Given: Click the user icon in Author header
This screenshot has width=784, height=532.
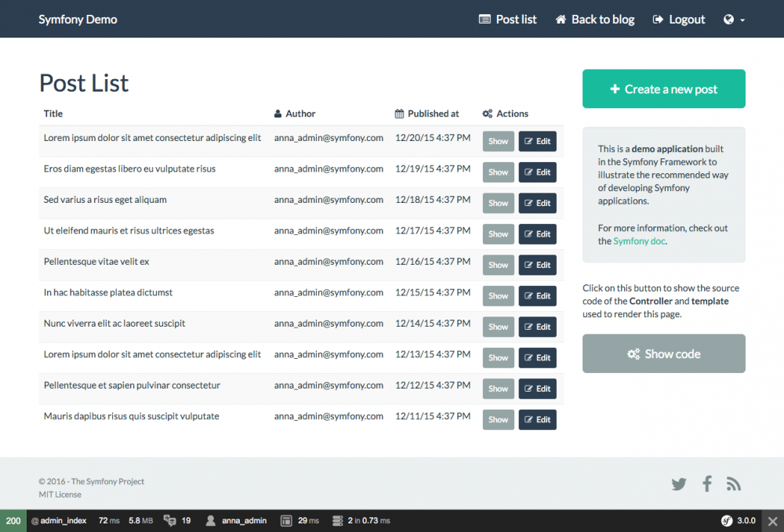Looking at the screenshot, I should coord(278,114).
